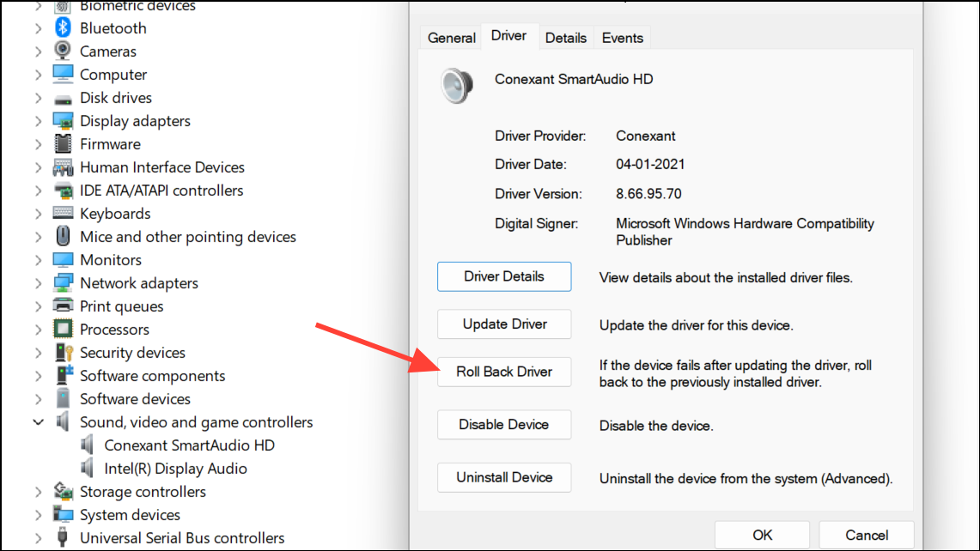Click the Security devices key icon
The image size is (980, 551).
pos(64,352)
